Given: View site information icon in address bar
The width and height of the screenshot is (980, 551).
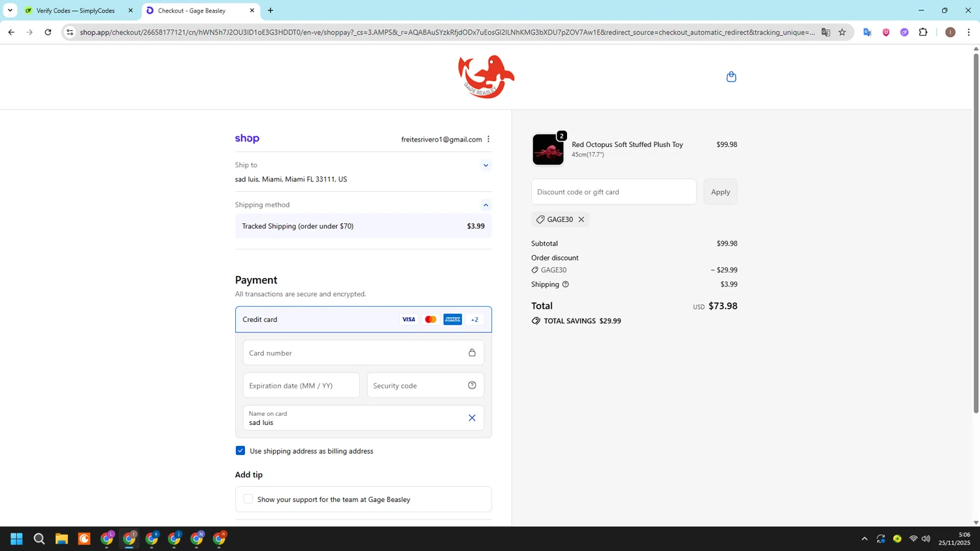Looking at the screenshot, I should tap(70, 32).
